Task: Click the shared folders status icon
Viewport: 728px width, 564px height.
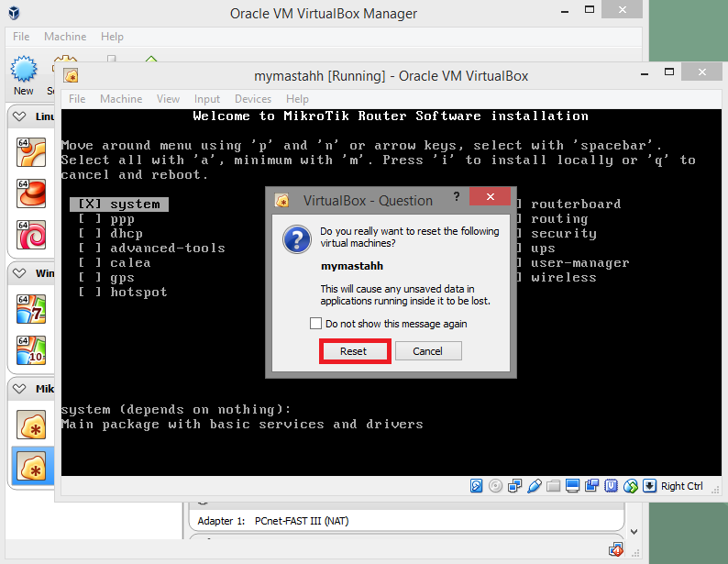Action: pyautogui.click(x=554, y=486)
